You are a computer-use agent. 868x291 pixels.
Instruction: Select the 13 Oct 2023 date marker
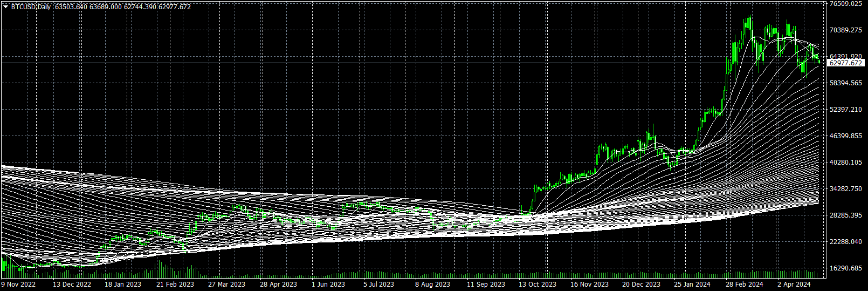tap(538, 285)
